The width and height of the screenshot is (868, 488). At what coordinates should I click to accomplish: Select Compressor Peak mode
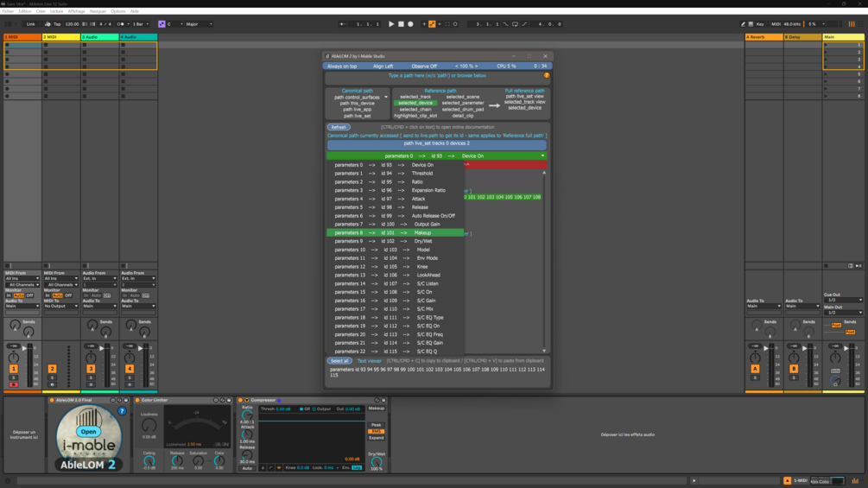tap(377, 425)
